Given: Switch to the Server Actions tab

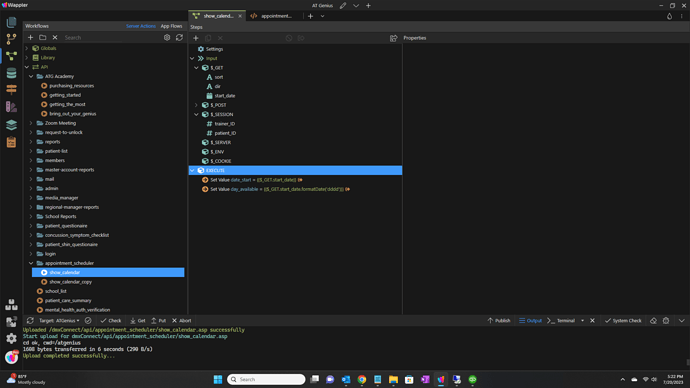Looking at the screenshot, I should [x=141, y=26].
